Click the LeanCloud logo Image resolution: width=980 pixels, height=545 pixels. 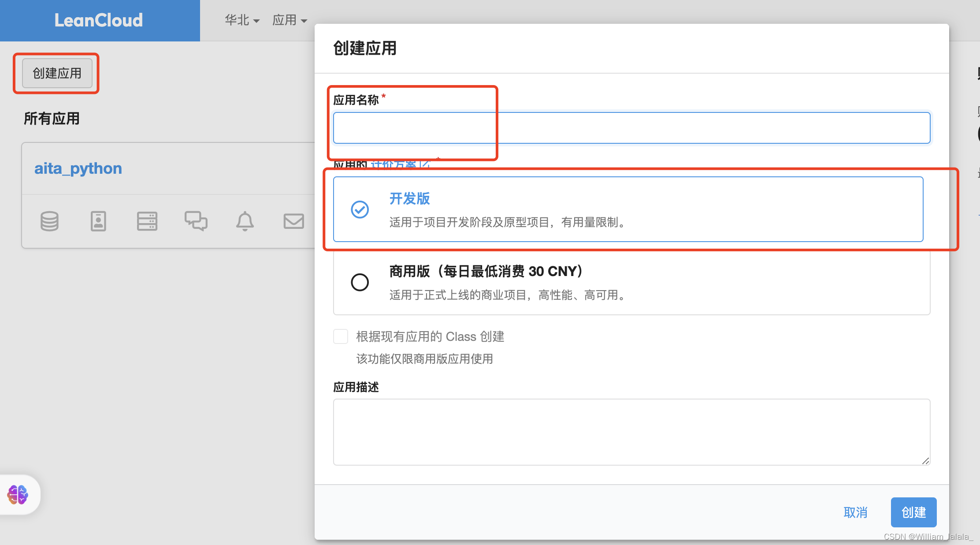99,20
